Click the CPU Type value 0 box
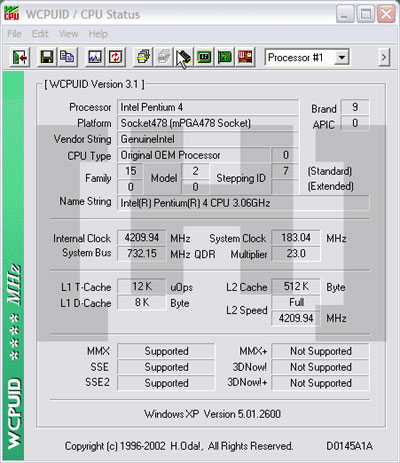The height and width of the screenshot is (463, 400). [x=285, y=155]
